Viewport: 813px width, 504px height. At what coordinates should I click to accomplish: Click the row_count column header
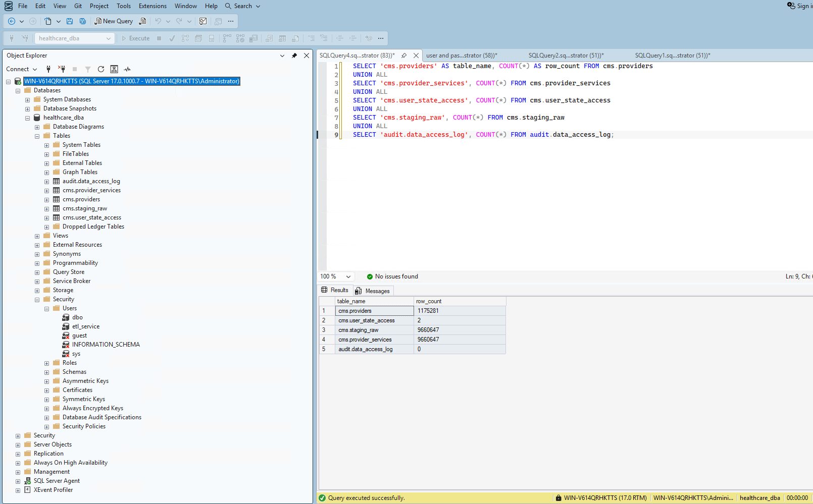(x=460, y=301)
